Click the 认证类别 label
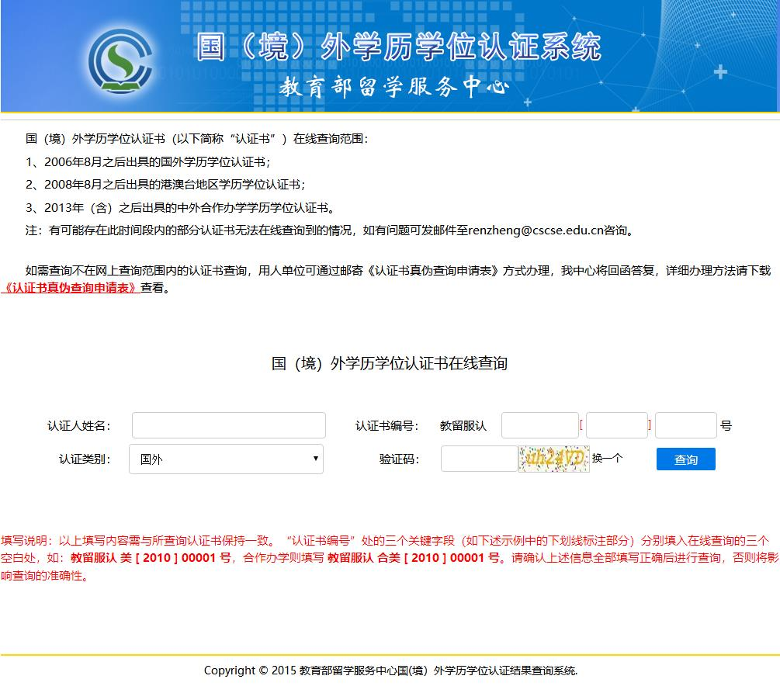This screenshot has height=700, width=780. 84,459
